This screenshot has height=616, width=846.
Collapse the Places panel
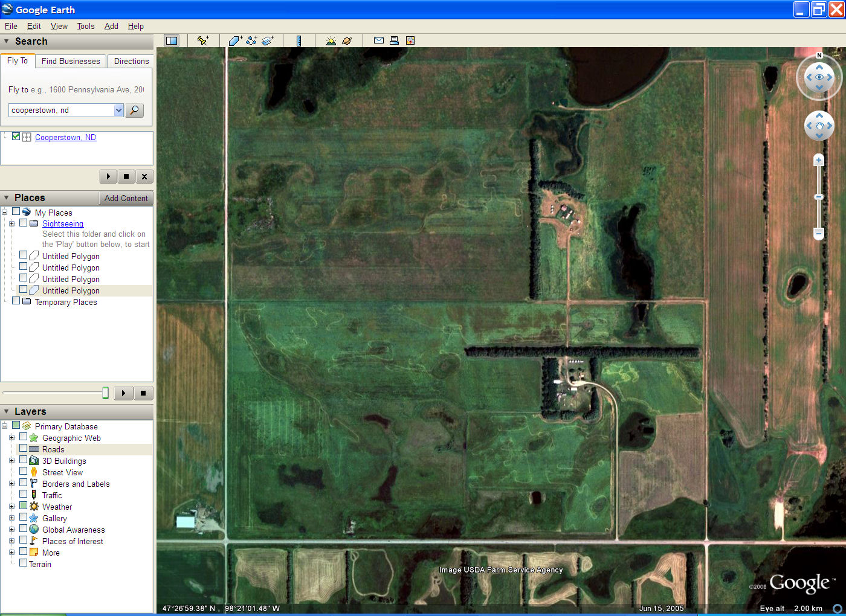[7, 197]
